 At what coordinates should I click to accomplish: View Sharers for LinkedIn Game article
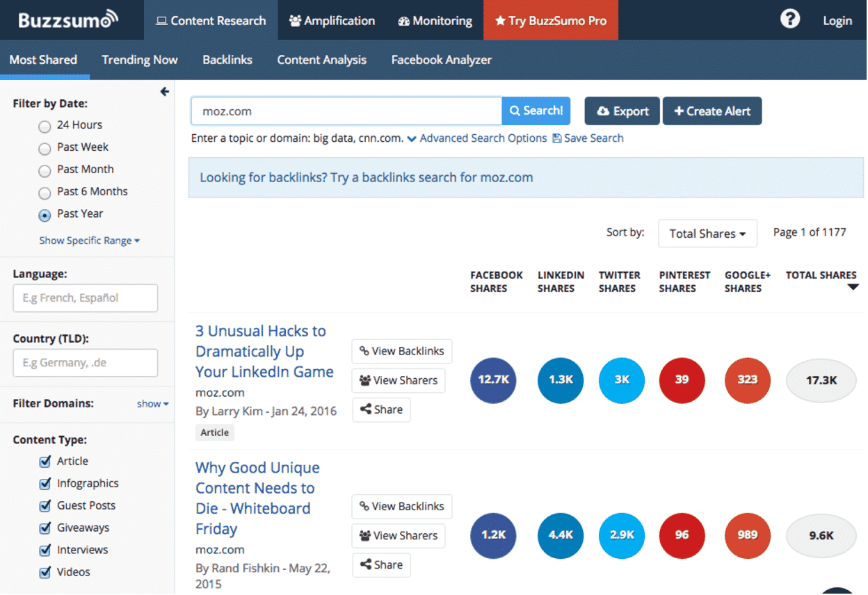tap(399, 380)
